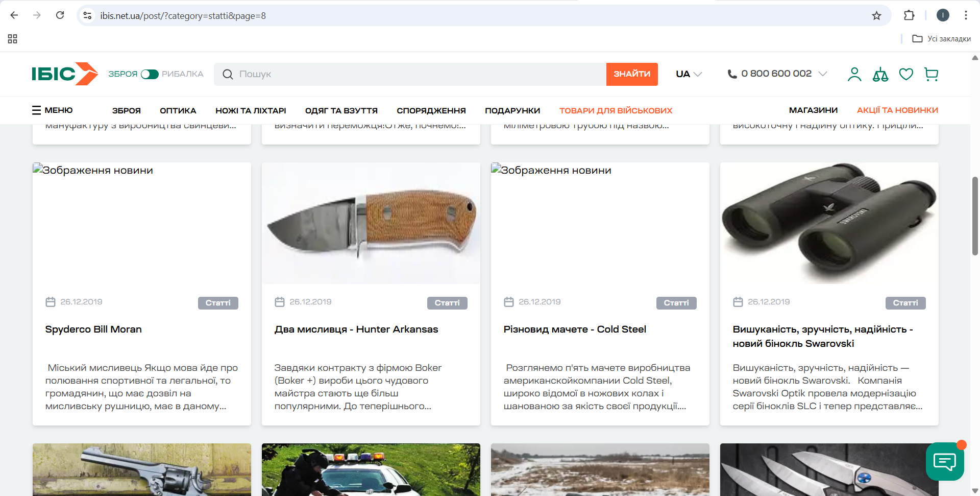Screen dimensions: 980x496
Task: Click the Swarovski binoculars image
Action: (x=829, y=223)
